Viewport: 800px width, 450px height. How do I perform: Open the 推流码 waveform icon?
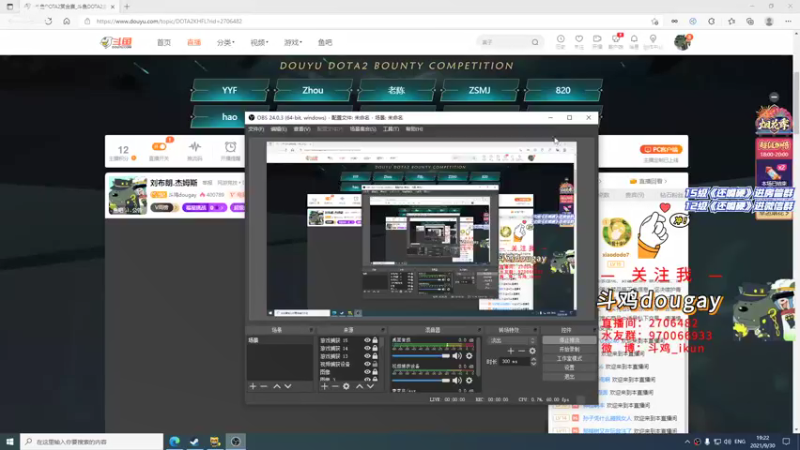194,147
